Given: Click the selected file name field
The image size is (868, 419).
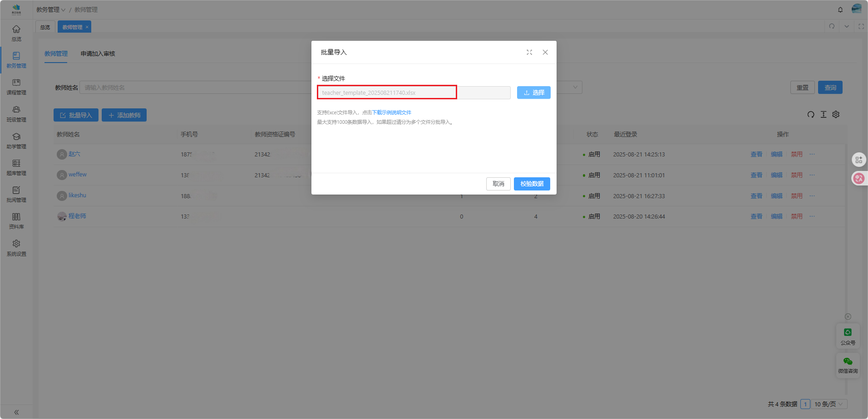Looking at the screenshot, I should [387, 93].
